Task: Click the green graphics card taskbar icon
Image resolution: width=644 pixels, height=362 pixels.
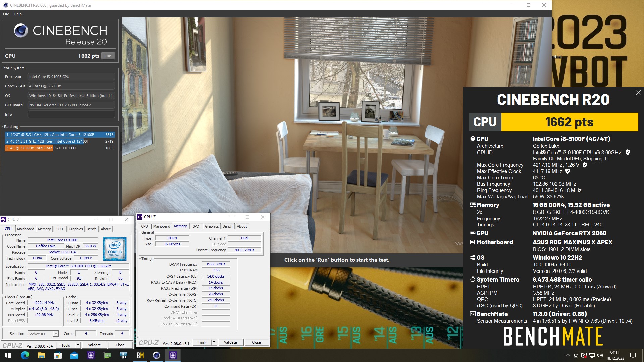Action: click(107, 355)
